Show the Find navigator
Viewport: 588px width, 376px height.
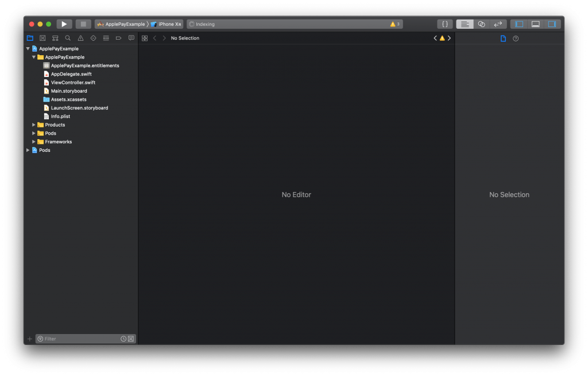(x=68, y=38)
